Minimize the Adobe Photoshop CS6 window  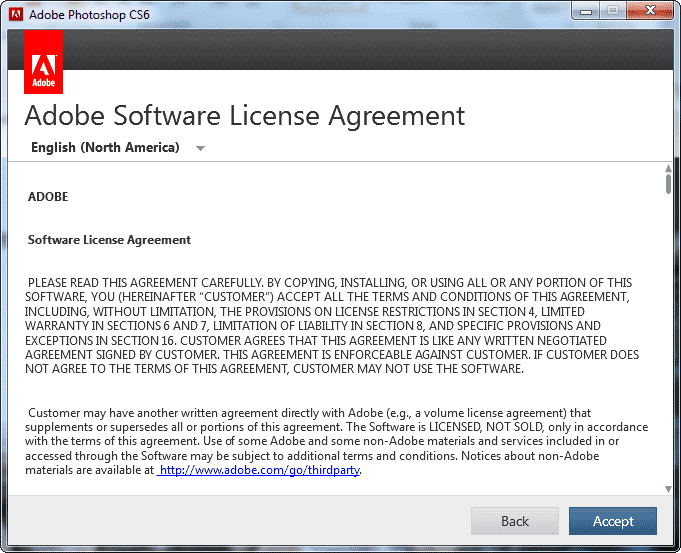pos(585,11)
